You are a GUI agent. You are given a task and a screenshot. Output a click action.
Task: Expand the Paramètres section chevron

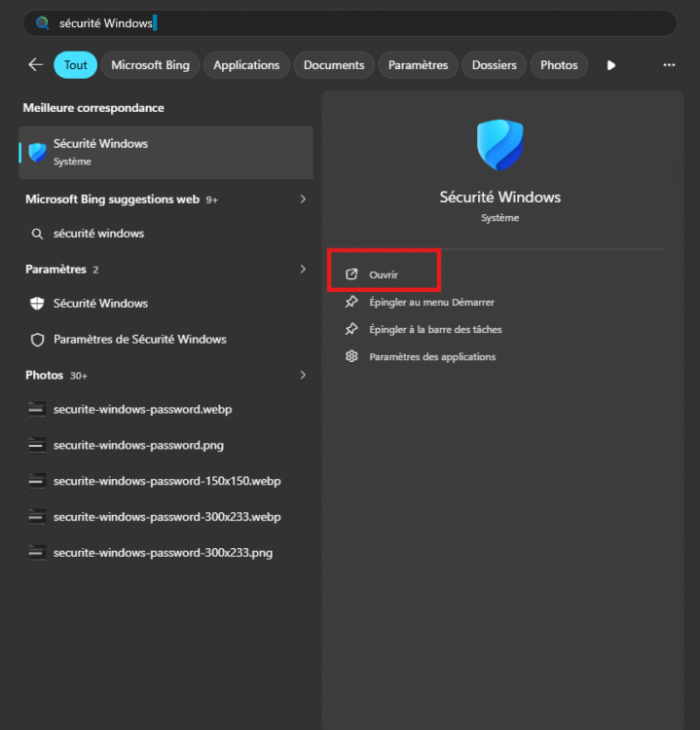pyautogui.click(x=303, y=269)
